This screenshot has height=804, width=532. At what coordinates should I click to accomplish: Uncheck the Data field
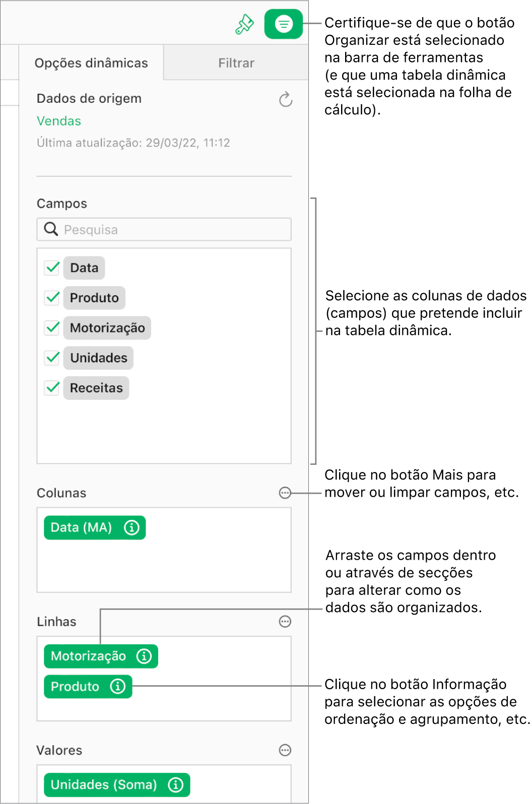tap(51, 267)
